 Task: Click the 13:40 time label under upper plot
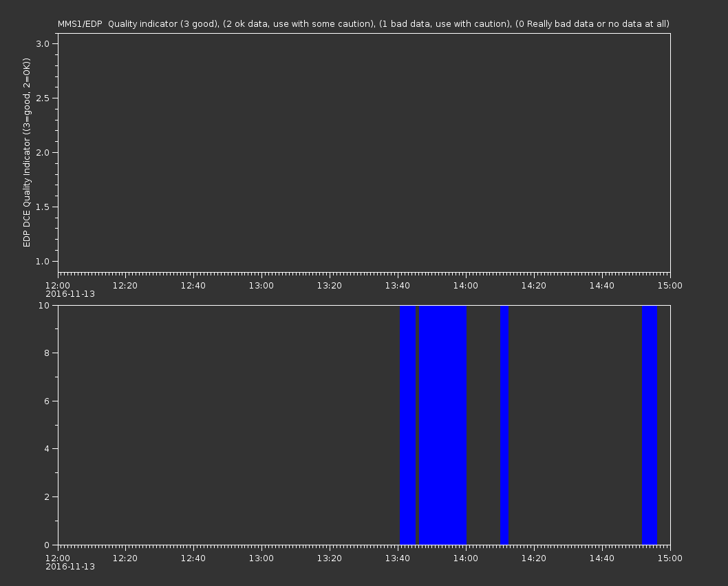398,285
